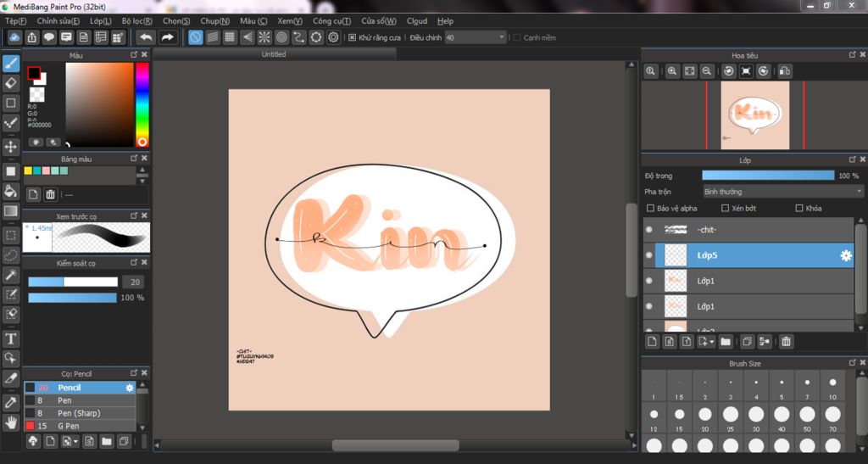The height and width of the screenshot is (464, 868).
Task: Zoom out on the navigator preview
Action: click(706, 71)
